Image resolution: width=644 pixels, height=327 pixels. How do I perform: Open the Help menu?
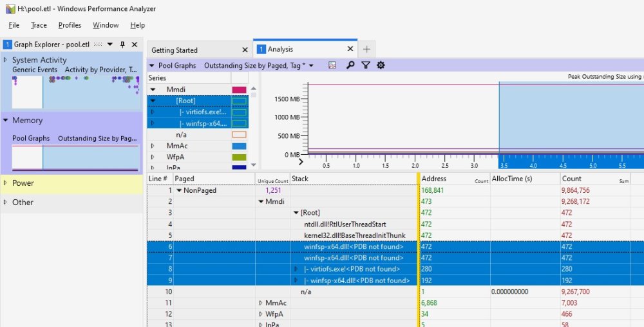(x=138, y=25)
